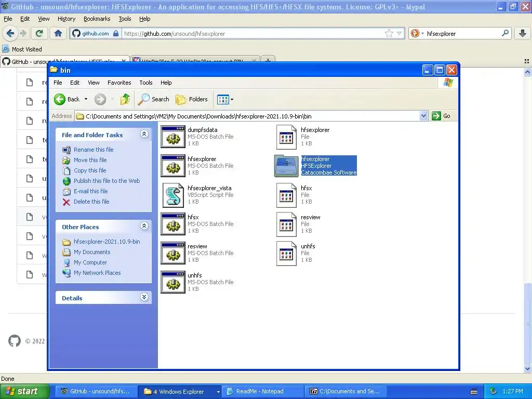This screenshot has height=399, width=532.
Task: Open the Mypal browser Bookmarks menu
Action: 97,19
